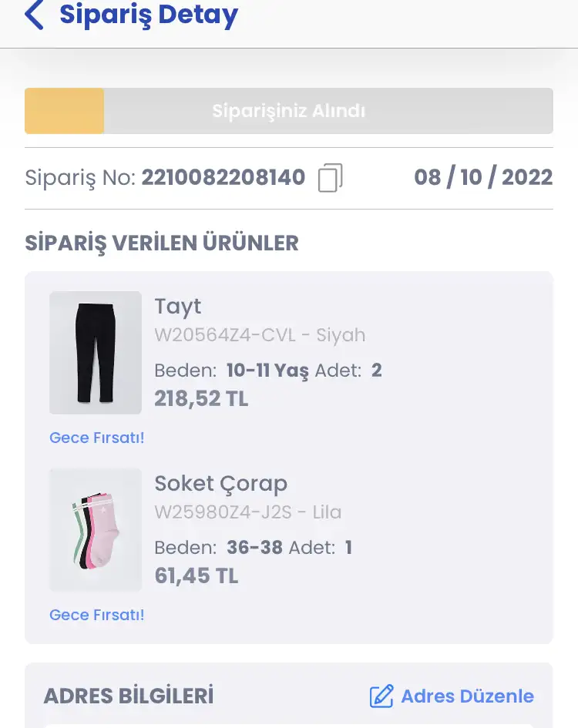Tap the 61,45 TL price
Viewport: 578px width, 728px height.
196,575
